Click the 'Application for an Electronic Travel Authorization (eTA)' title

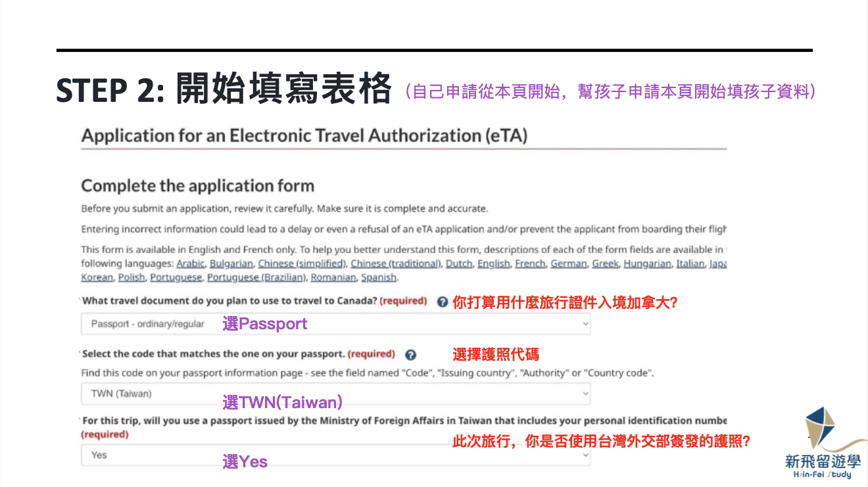tap(304, 136)
